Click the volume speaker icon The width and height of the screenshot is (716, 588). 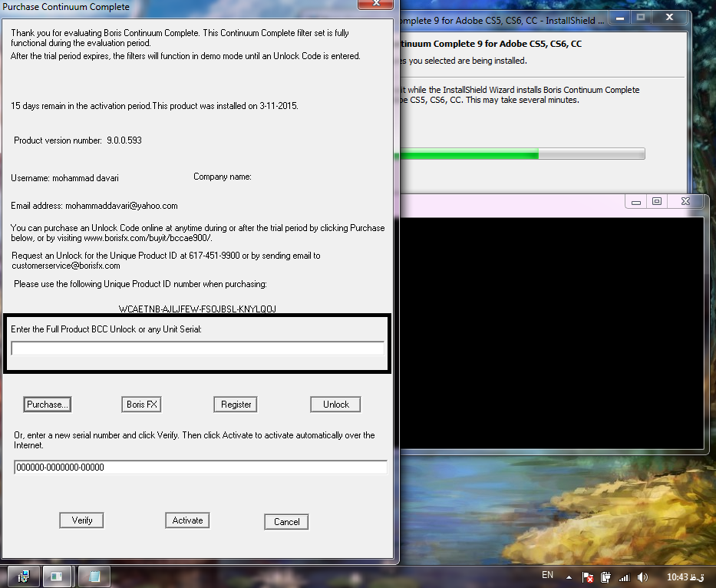click(642, 577)
